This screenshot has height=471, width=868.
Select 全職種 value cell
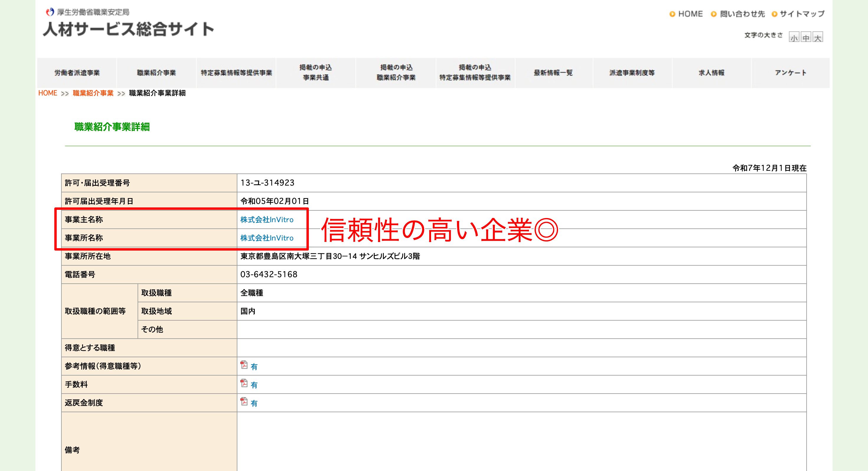pos(522,293)
